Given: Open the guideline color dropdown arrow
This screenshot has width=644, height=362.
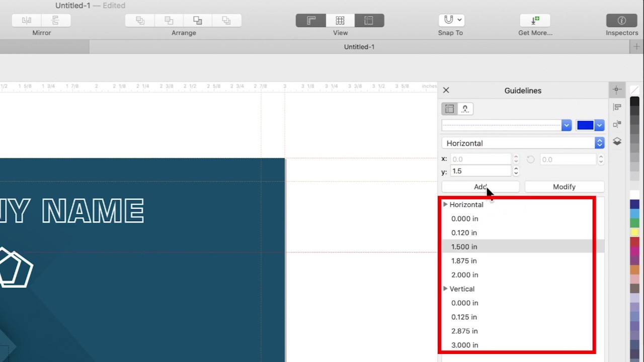Looking at the screenshot, I should point(599,125).
